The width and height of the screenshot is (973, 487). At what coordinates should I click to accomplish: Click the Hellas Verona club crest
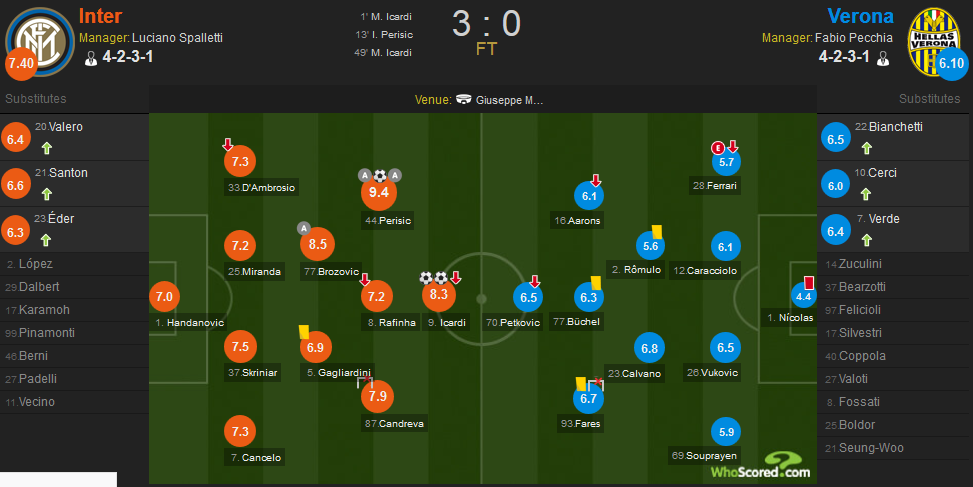(x=934, y=42)
